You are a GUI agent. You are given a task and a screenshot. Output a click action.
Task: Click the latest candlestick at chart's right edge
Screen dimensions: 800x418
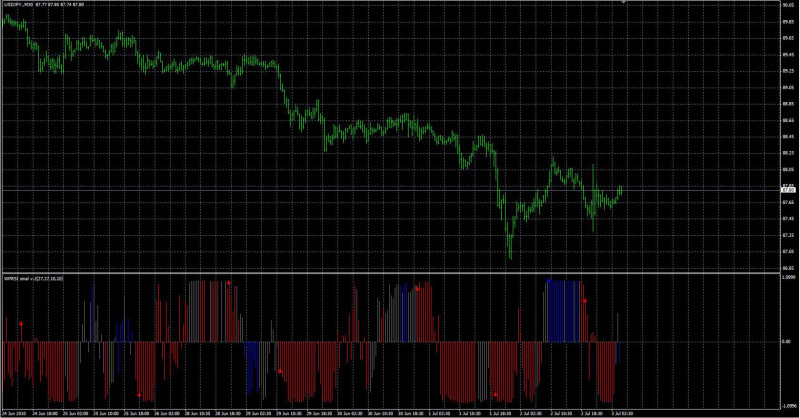(621, 188)
